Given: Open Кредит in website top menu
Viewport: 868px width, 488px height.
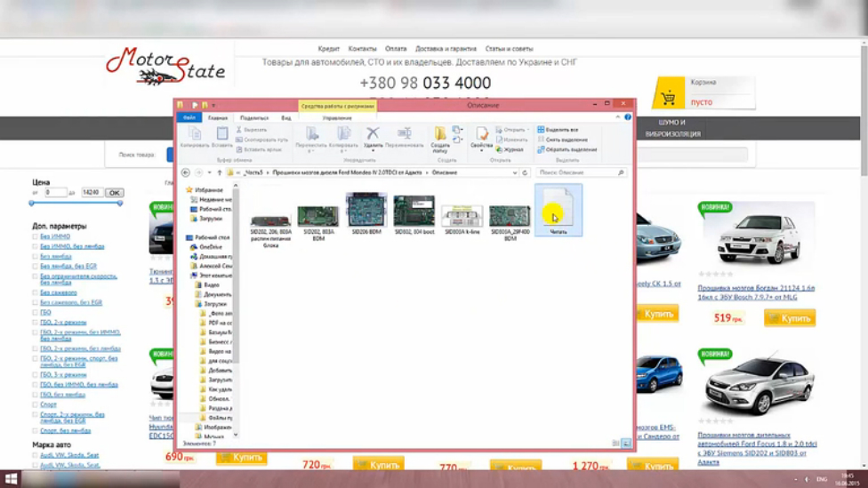Looking at the screenshot, I should [x=329, y=49].
